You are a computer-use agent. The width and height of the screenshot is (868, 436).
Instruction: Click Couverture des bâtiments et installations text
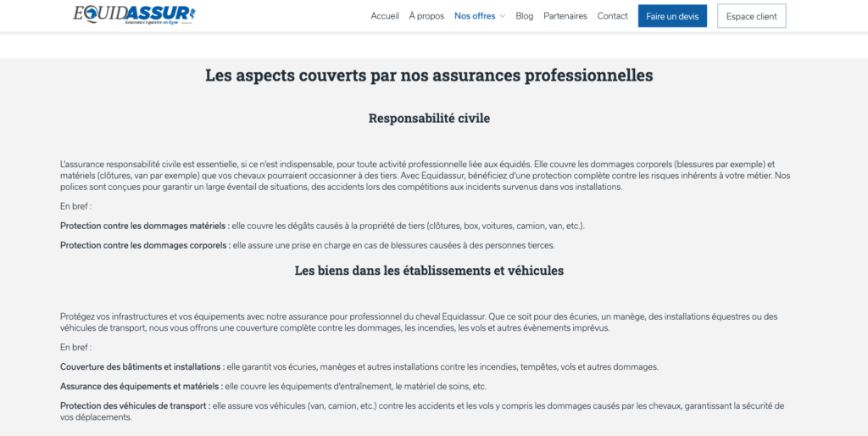tap(142, 366)
